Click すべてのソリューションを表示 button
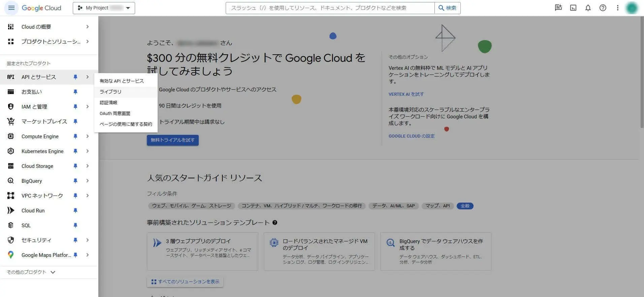 coord(185,281)
